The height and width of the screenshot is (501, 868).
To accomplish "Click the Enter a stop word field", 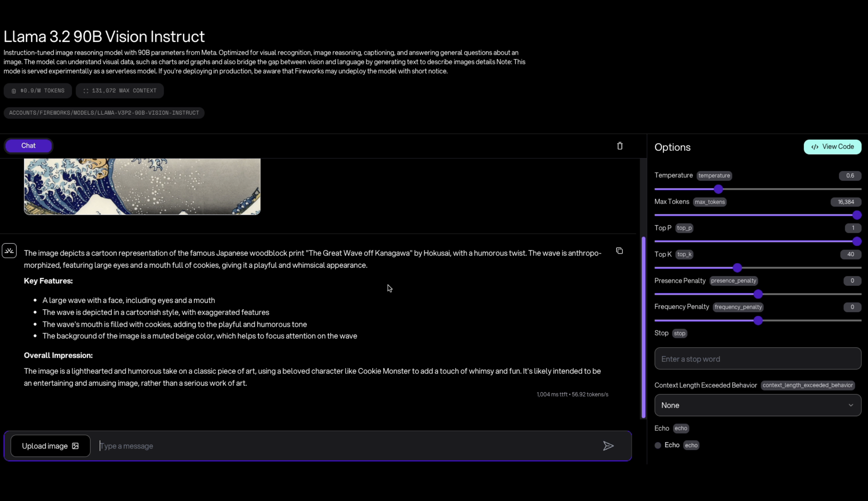I will 758,359.
